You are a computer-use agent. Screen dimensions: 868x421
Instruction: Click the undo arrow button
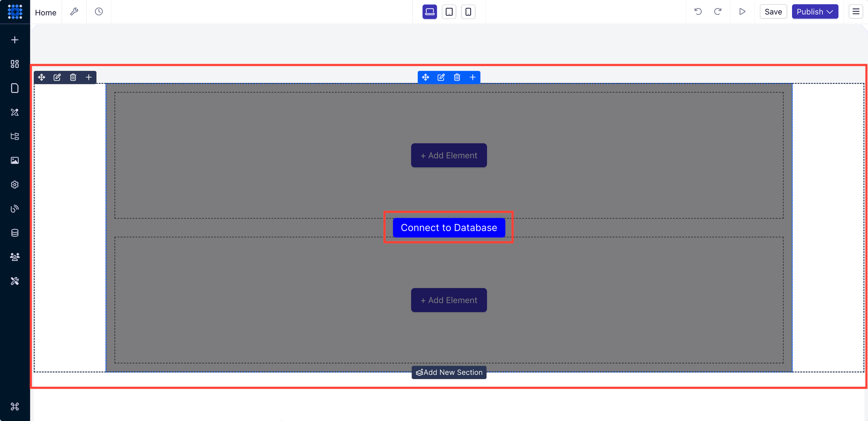(x=698, y=12)
